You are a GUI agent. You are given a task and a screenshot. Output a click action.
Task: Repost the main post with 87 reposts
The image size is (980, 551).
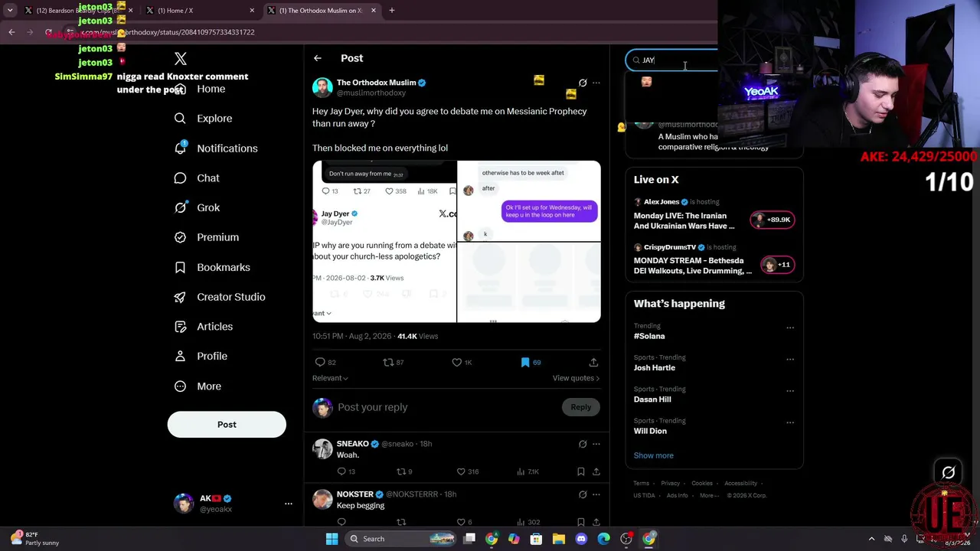(388, 362)
